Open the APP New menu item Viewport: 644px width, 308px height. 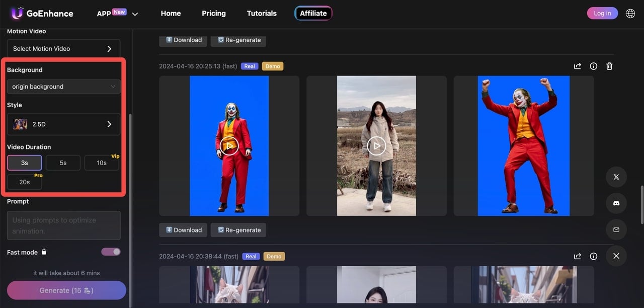[x=111, y=13]
